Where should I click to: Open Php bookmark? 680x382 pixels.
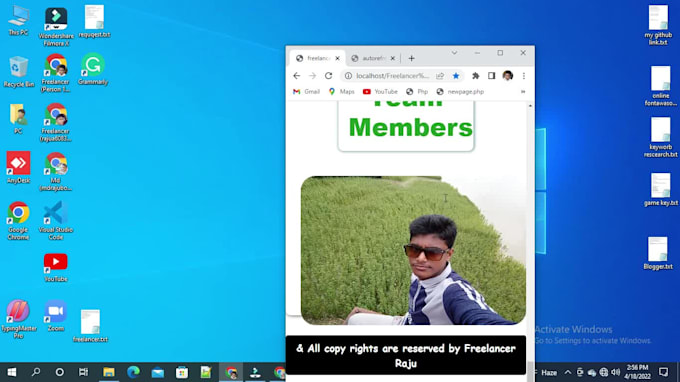pyautogui.click(x=417, y=91)
